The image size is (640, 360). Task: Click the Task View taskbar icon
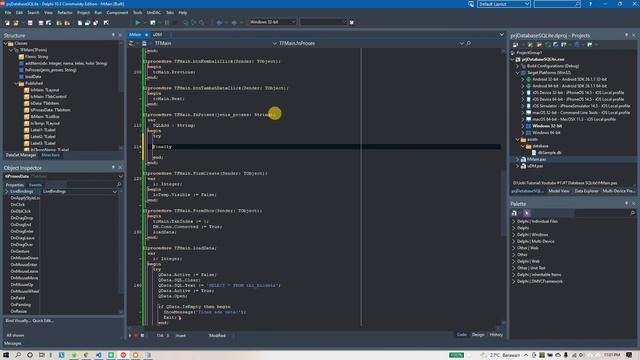pyautogui.click(x=42, y=355)
